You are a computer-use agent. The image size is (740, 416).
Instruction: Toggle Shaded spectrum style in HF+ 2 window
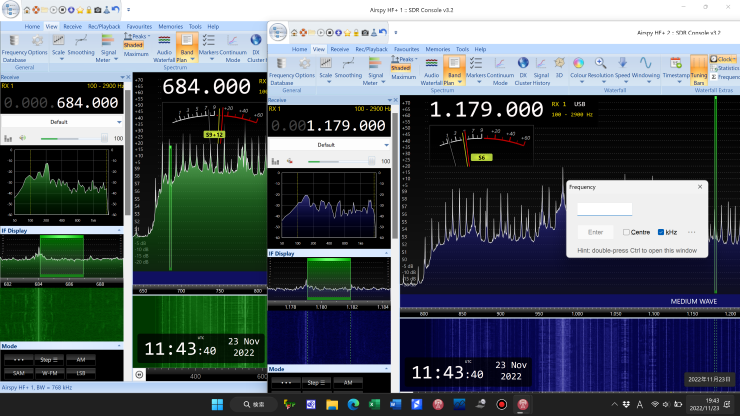pos(400,68)
